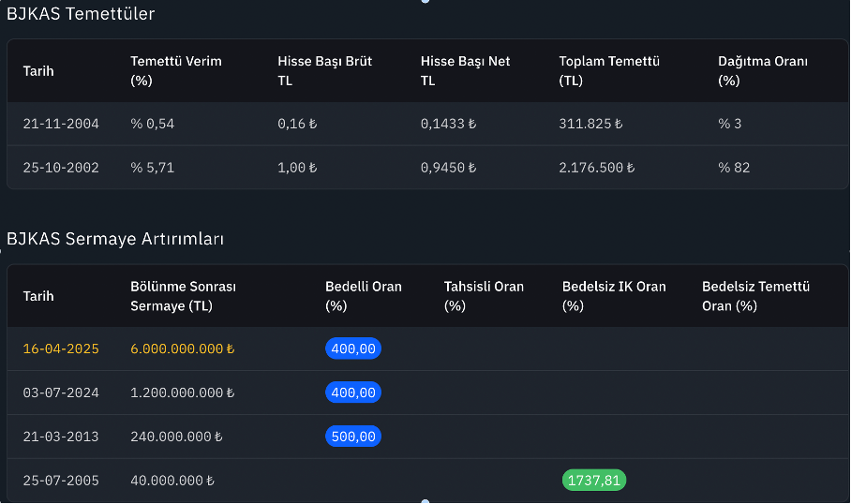Screen dimensions: 851x504
Task: Click the blue 500,00 badge
Action: point(353,437)
